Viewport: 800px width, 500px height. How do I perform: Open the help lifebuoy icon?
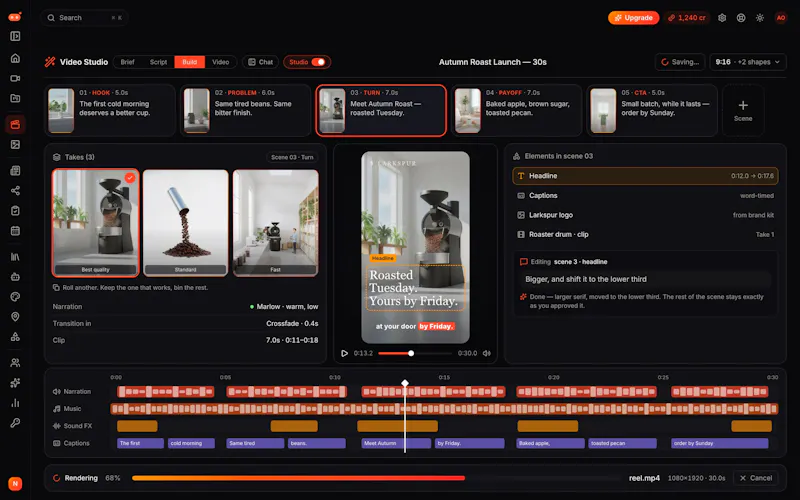(x=741, y=18)
